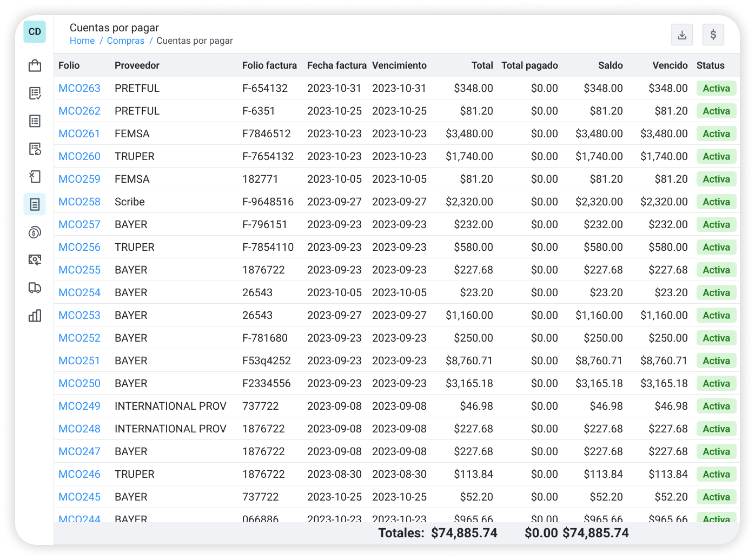This screenshot has height=560, width=755.
Task: Sort by Vencimiento column header
Action: tap(399, 65)
